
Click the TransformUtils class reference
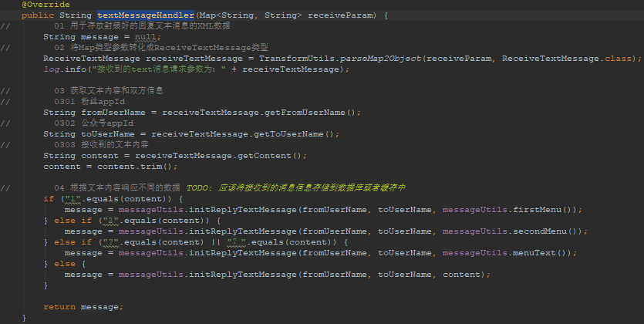pos(296,59)
